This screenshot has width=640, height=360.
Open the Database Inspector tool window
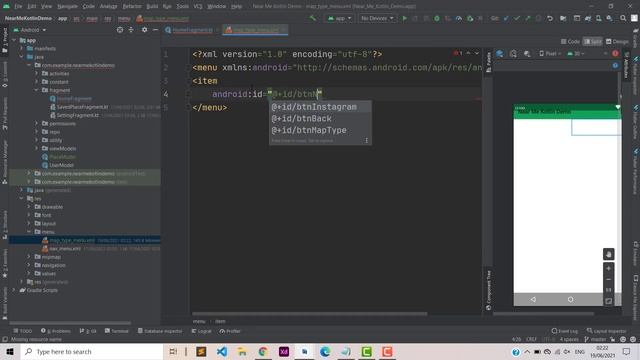pyautogui.click(x=160, y=331)
